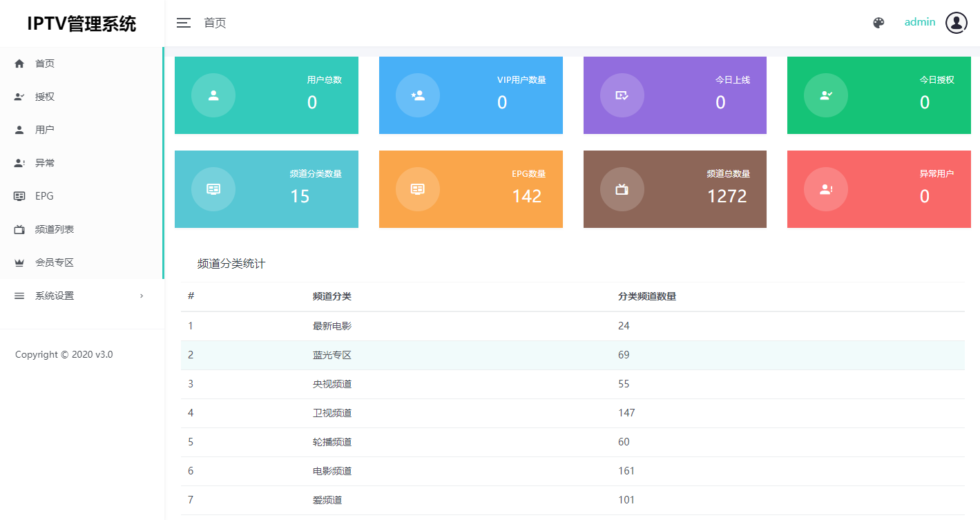This screenshot has width=980, height=520.
Task: Click the 分类频道数量 column header
Action: click(x=647, y=296)
